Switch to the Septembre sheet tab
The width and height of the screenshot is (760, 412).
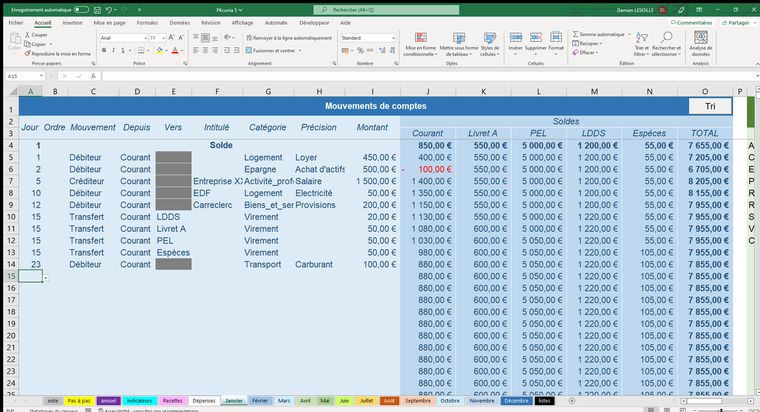click(416, 400)
